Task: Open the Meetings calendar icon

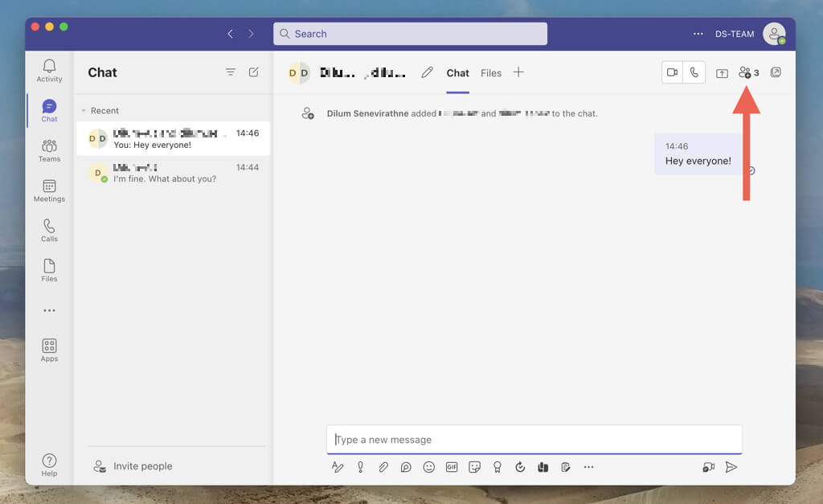Action: click(49, 191)
